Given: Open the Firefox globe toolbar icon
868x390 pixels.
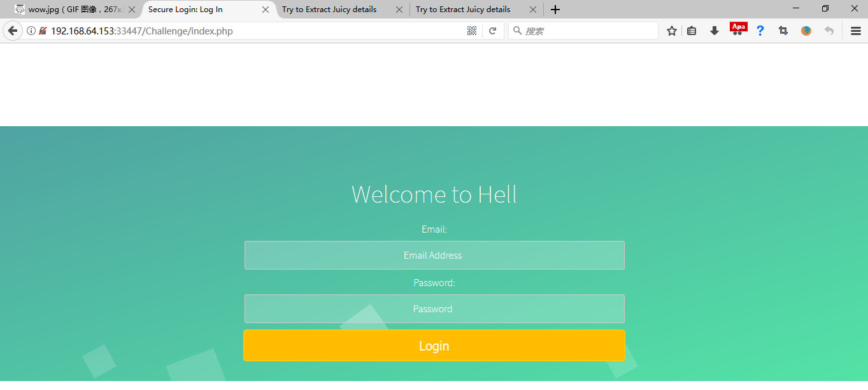Looking at the screenshot, I should click(806, 31).
